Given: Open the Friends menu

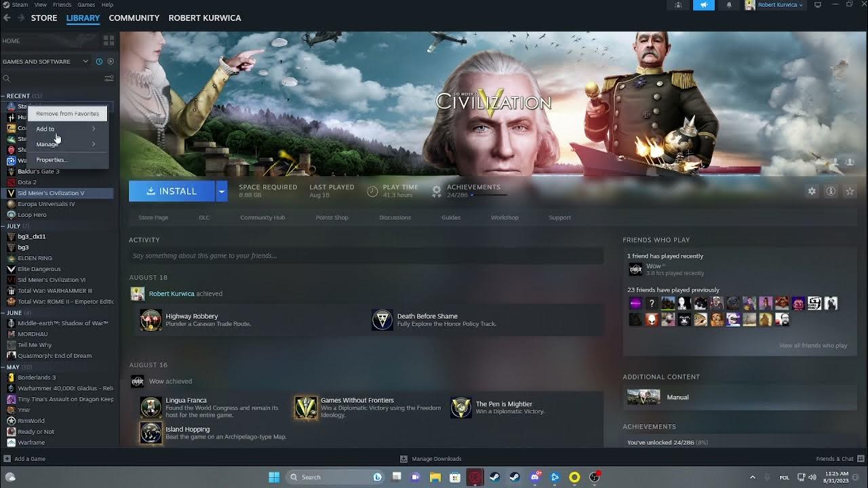Looking at the screenshot, I should pyautogui.click(x=62, y=5).
